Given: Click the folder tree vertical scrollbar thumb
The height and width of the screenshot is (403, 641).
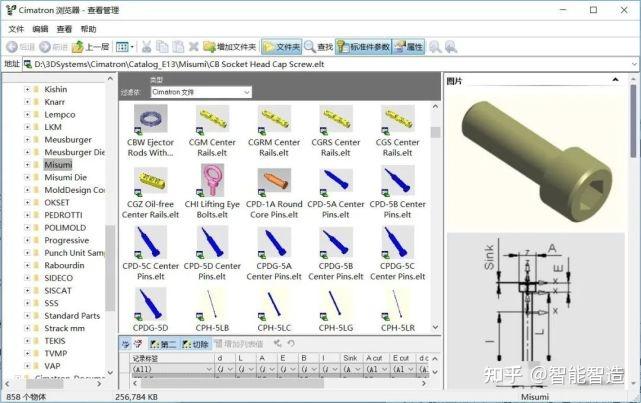Looking at the screenshot, I should click(x=110, y=268).
